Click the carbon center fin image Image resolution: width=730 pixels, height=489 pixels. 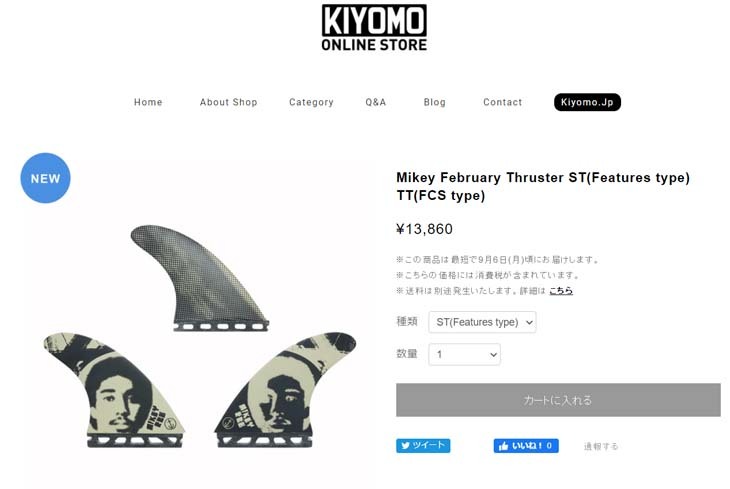200,278
